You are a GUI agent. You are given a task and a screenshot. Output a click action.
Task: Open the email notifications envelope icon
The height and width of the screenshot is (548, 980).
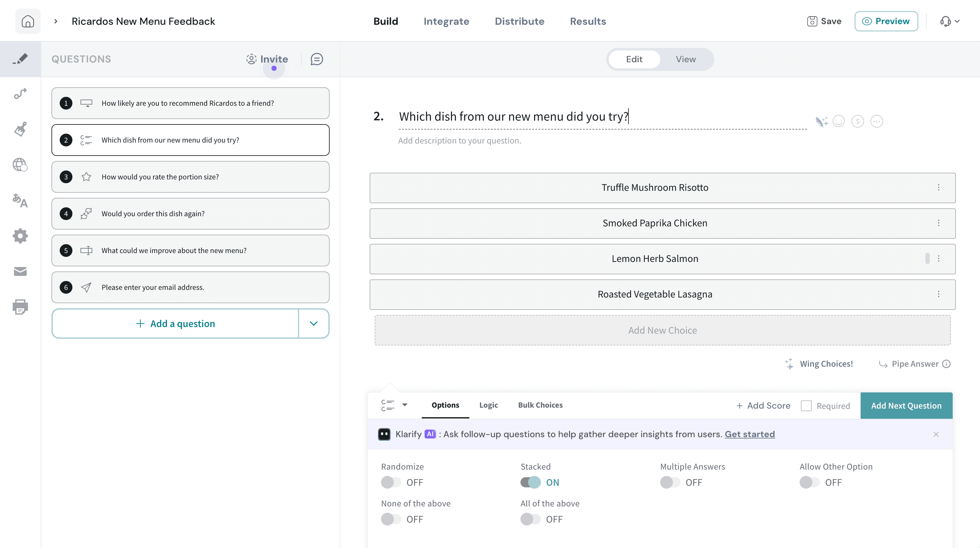pyautogui.click(x=20, y=271)
